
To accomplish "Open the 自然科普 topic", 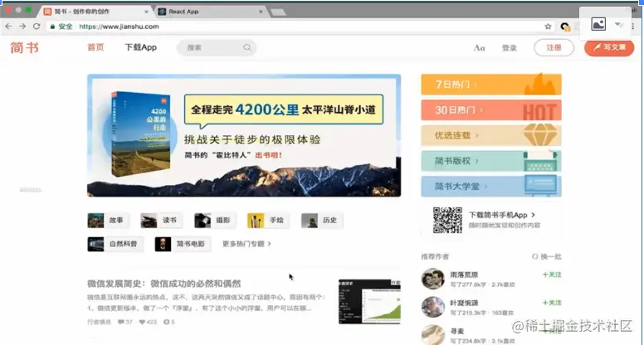I will point(115,244).
